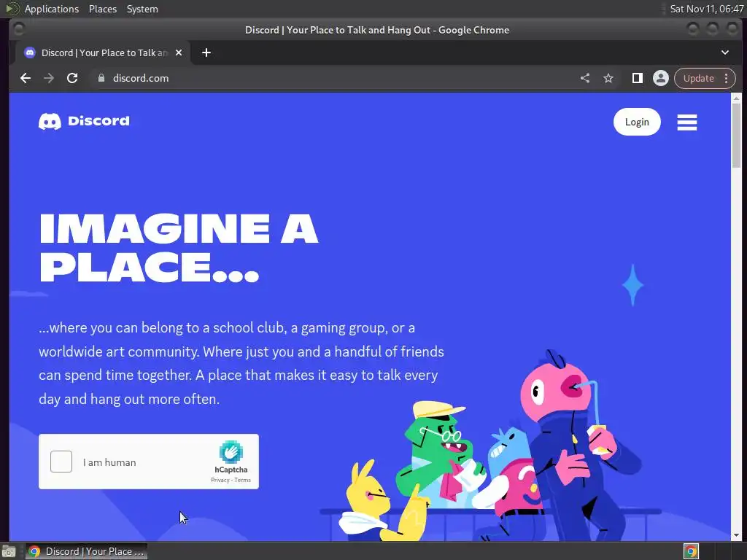
Task: Click the clock showing Sat Nov 11, 06:47
Action: [706, 9]
